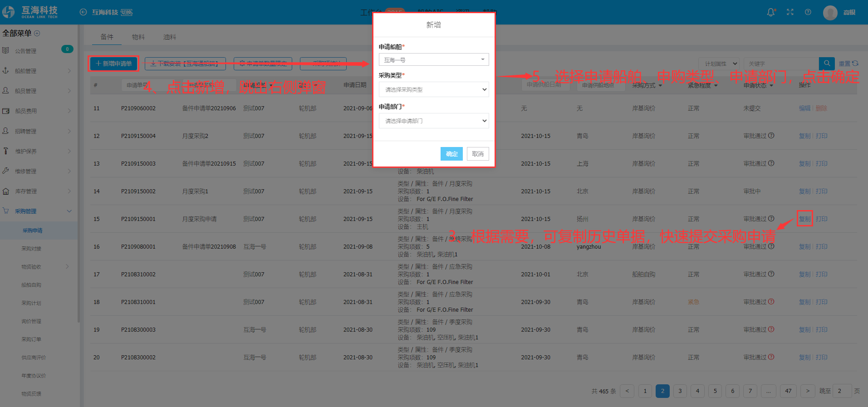
Task: Click the next page arrow
Action: coord(808,391)
